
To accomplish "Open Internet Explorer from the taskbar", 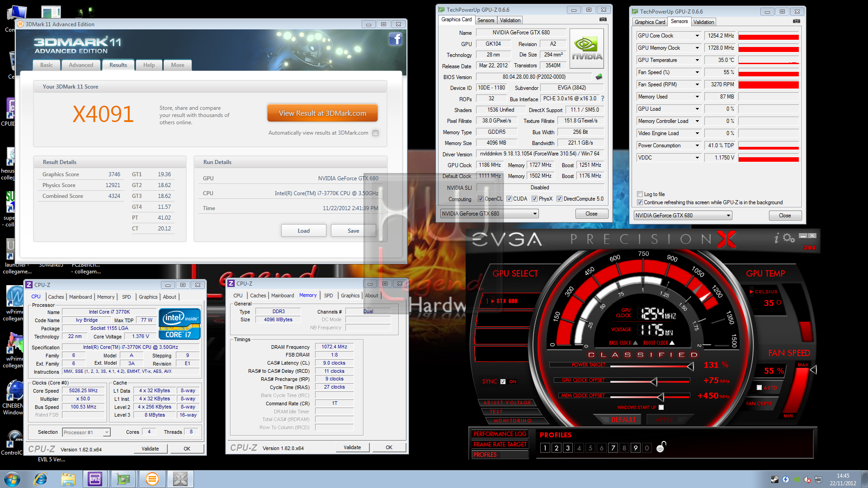I will 41,479.
